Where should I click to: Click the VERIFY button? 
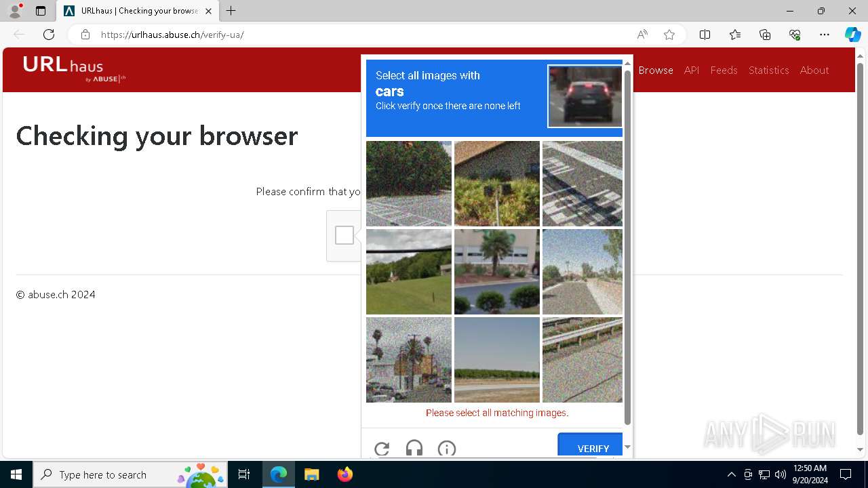coord(591,446)
